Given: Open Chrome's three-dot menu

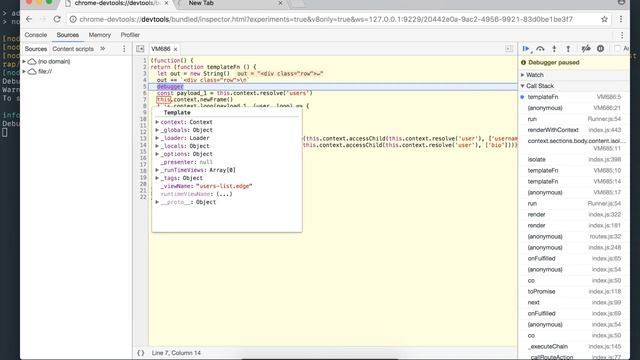Looking at the screenshot, I should [621, 19].
